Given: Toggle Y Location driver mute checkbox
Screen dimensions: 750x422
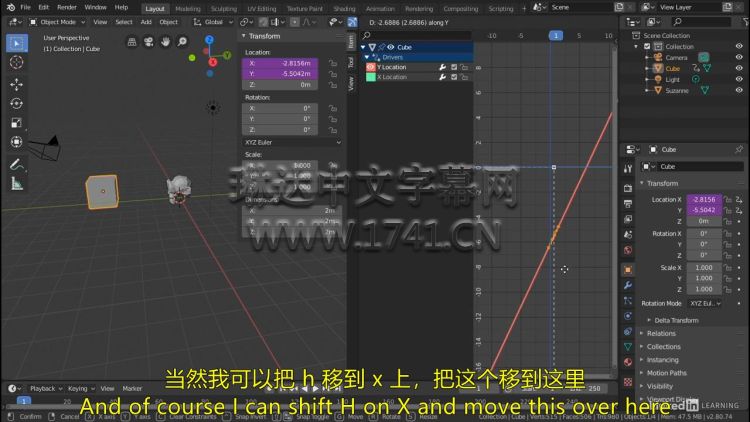Looking at the screenshot, I should coord(454,67).
